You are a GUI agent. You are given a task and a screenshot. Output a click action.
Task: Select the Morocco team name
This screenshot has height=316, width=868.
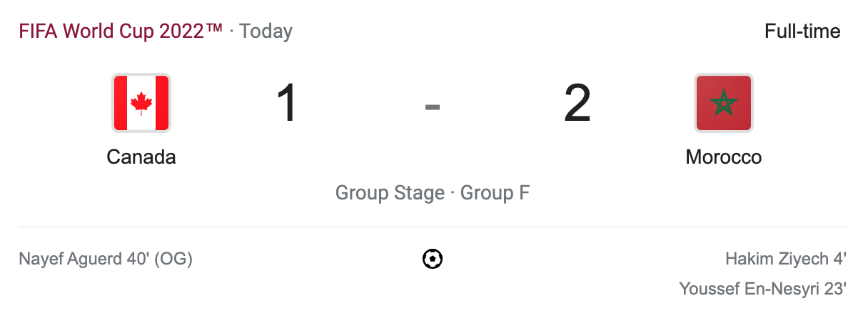tap(724, 157)
